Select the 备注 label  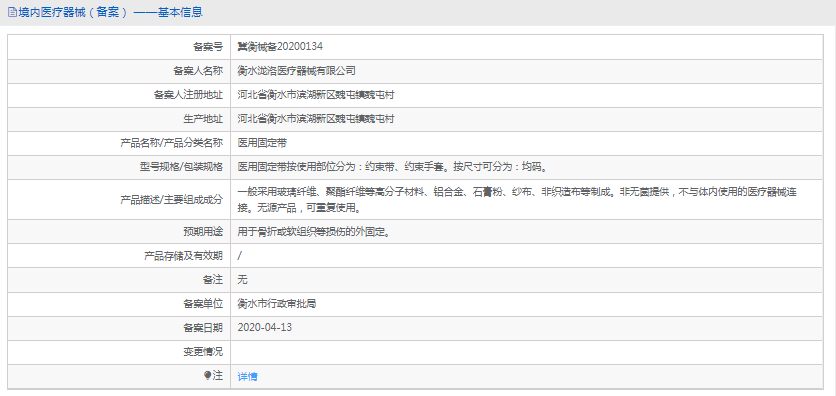click(x=213, y=280)
